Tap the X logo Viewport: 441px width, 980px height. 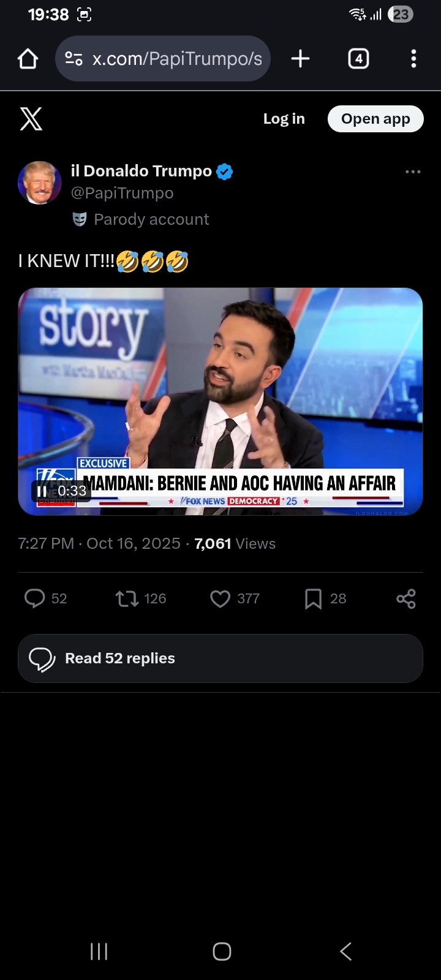31,119
